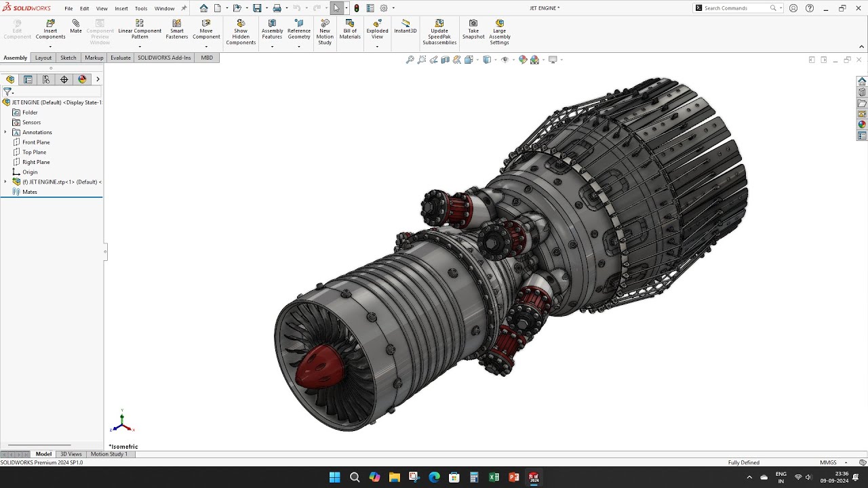Viewport: 868px width, 488px height.
Task: Open the DisplayManager color tab
Action: point(82,79)
